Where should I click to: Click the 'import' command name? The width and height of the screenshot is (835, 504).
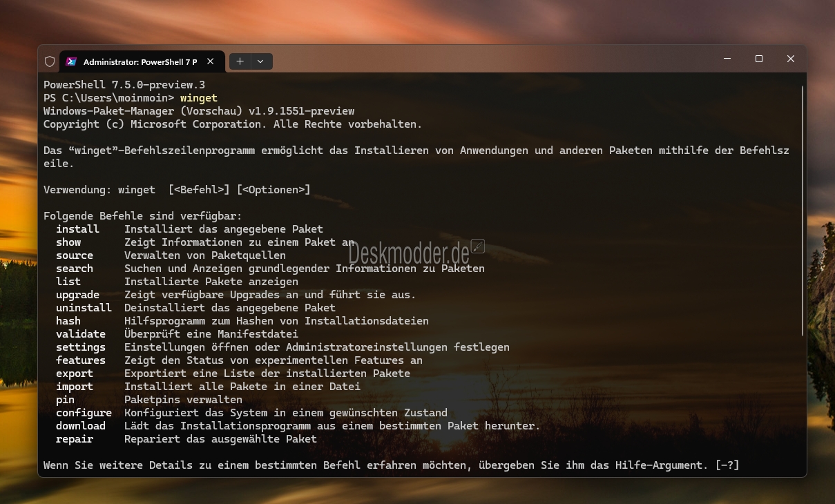pyautogui.click(x=75, y=387)
